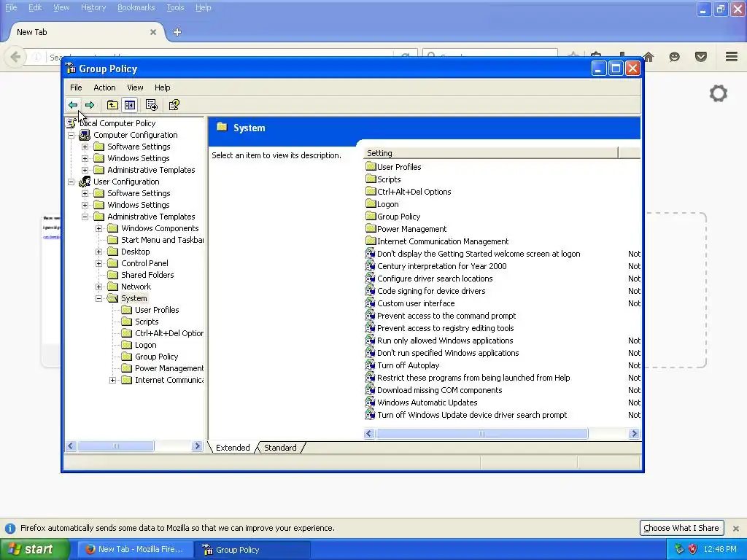Click the Power Management folder icon in list

tap(371, 228)
